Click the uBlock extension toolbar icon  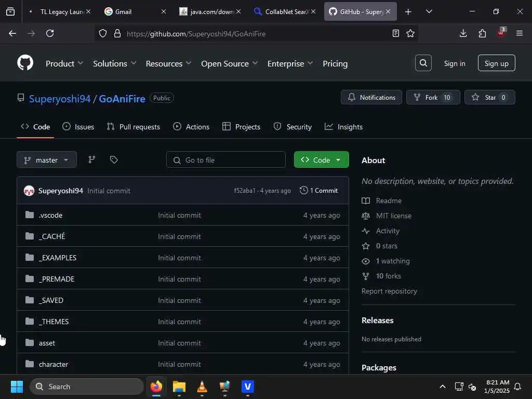point(501,33)
